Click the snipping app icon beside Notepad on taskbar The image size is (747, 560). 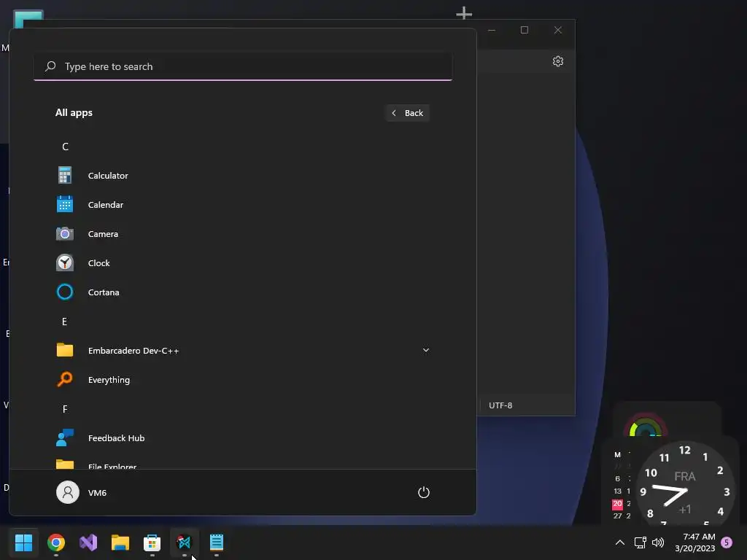(184, 542)
